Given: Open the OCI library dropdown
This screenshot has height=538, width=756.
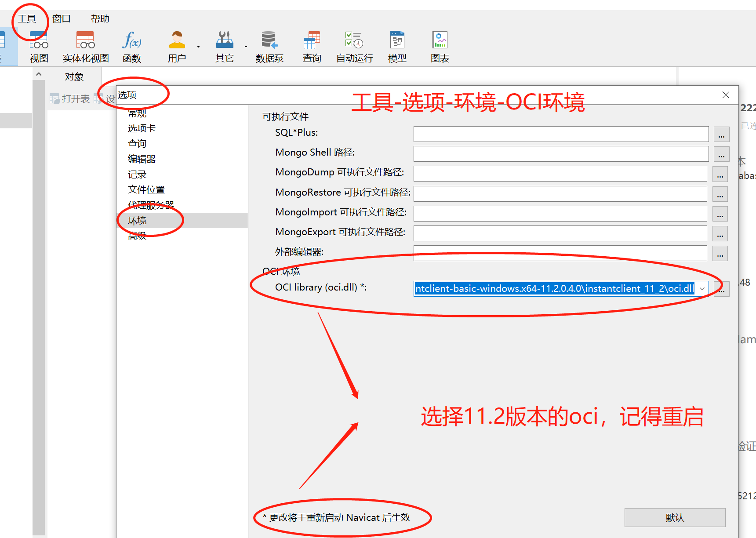Looking at the screenshot, I should tap(702, 288).
